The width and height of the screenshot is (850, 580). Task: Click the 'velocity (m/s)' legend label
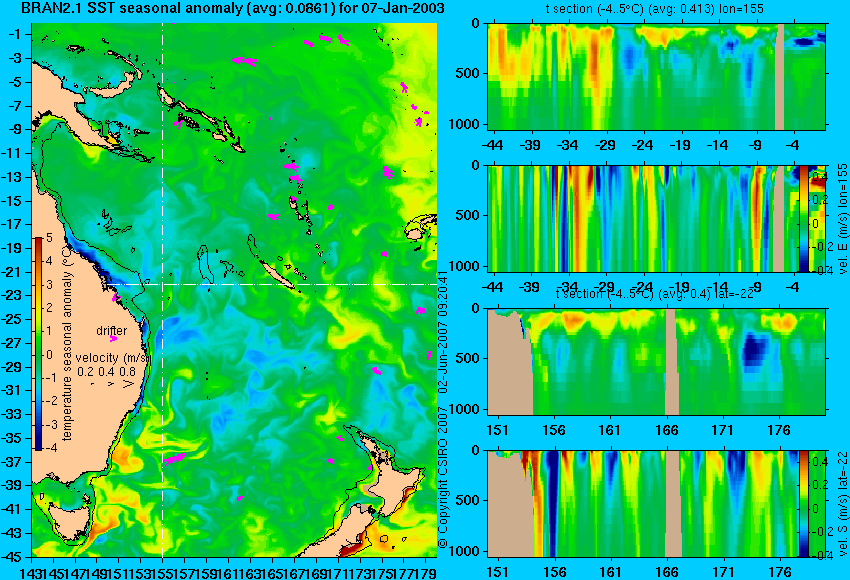(112, 358)
